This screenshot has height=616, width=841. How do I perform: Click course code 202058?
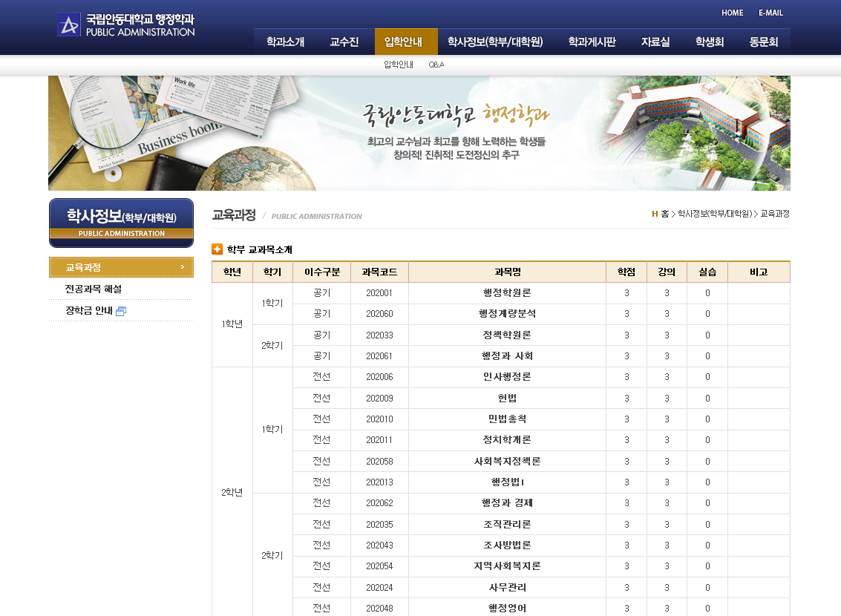379,462
